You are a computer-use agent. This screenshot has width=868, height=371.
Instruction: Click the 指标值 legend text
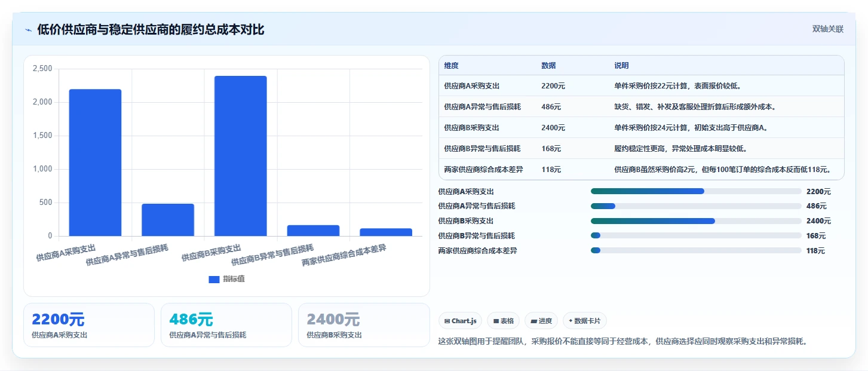[234, 279]
